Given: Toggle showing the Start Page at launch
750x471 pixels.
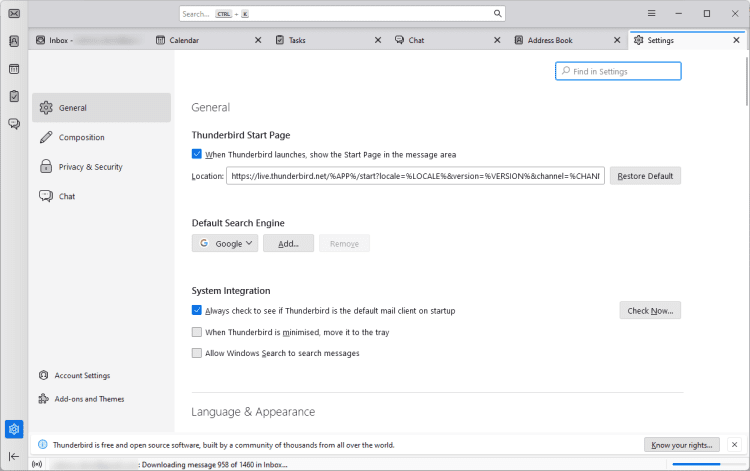Looking at the screenshot, I should 197,154.
